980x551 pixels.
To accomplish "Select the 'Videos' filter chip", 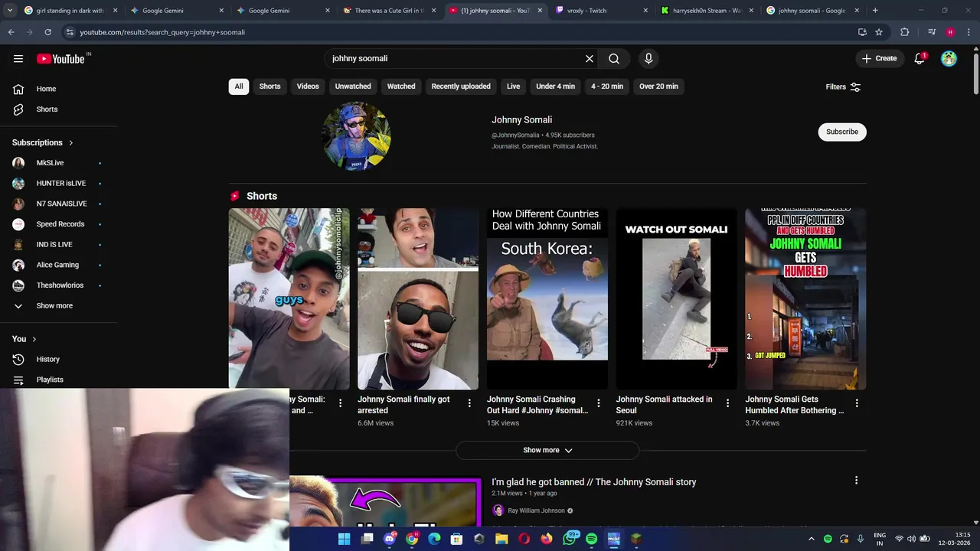I will coord(308,86).
